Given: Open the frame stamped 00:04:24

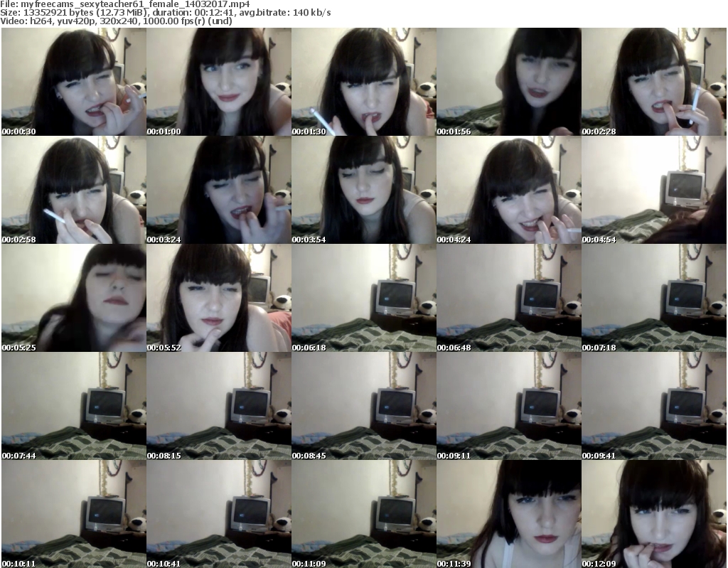Looking at the screenshot, I should pos(509,190).
